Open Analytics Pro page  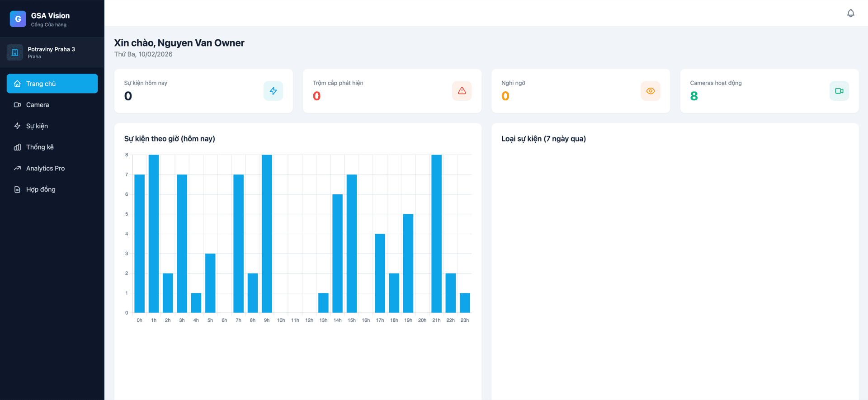52,168
